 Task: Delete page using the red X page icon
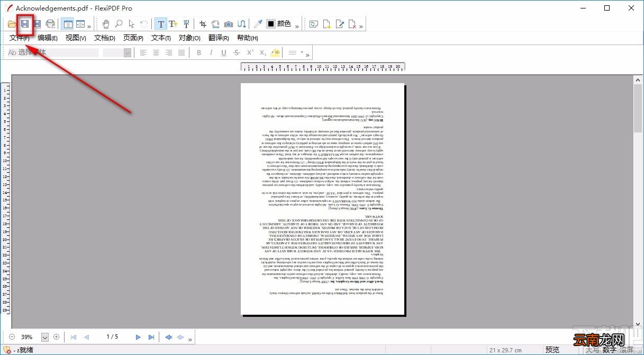[353, 24]
